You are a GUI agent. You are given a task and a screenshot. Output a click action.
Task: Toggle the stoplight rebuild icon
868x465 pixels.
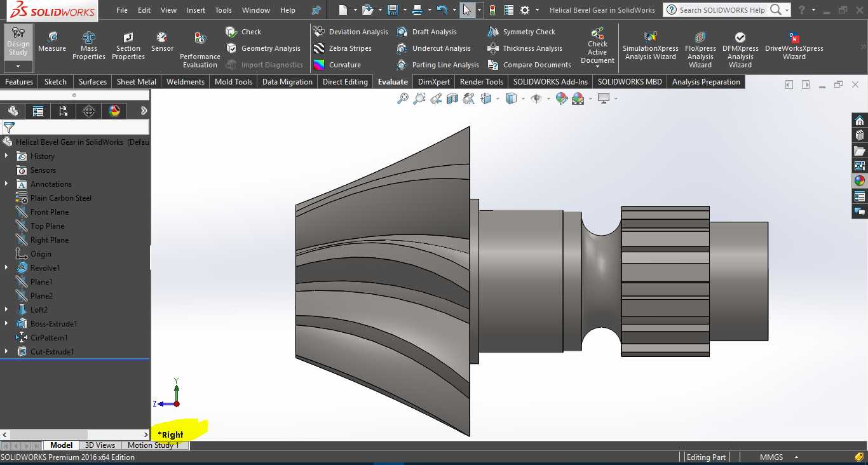pyautogui.click(x=492, y=10)
